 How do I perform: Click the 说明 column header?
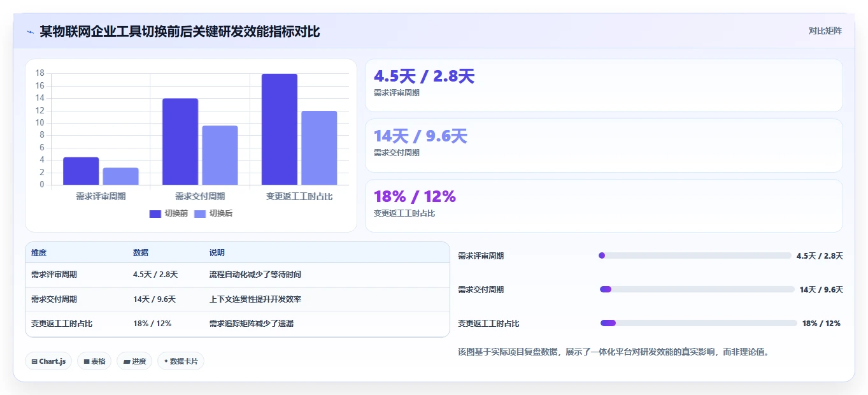coord(217,253)
